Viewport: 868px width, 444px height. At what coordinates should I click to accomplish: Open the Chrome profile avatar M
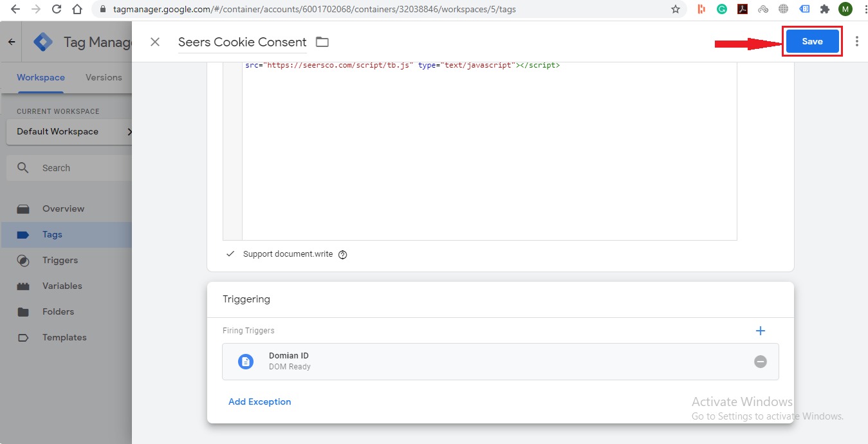845,9
